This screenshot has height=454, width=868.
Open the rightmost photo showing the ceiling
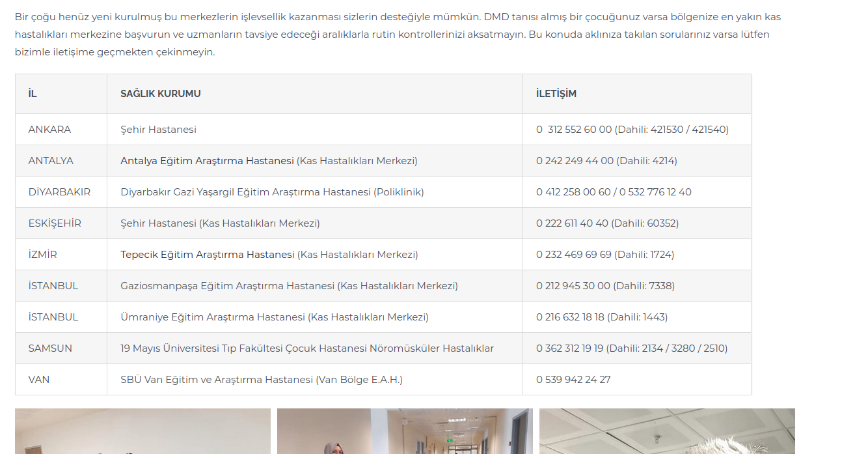pos(667,431)
